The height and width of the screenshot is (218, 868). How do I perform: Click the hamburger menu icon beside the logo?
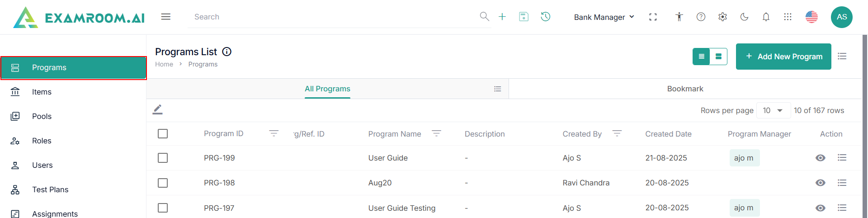(166, 17)
